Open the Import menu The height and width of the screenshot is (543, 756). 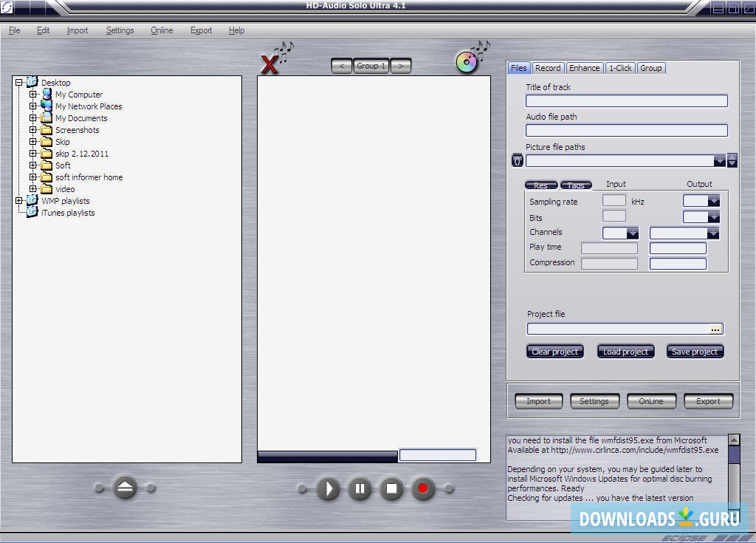click(77, 30)
